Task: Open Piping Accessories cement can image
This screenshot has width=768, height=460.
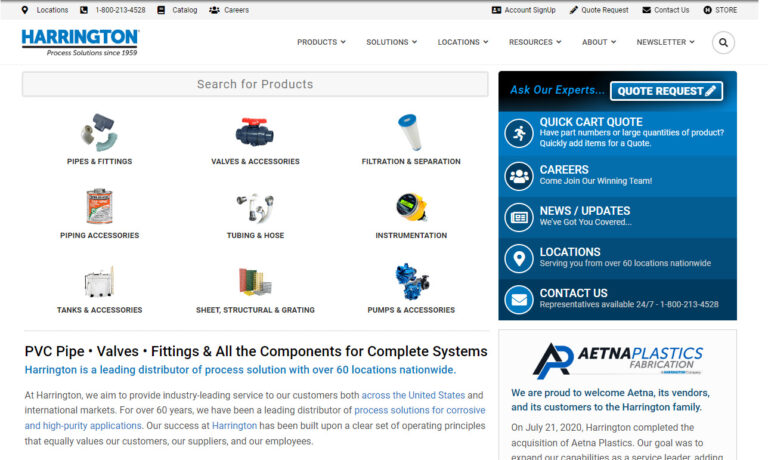Action: click(99, 206)
